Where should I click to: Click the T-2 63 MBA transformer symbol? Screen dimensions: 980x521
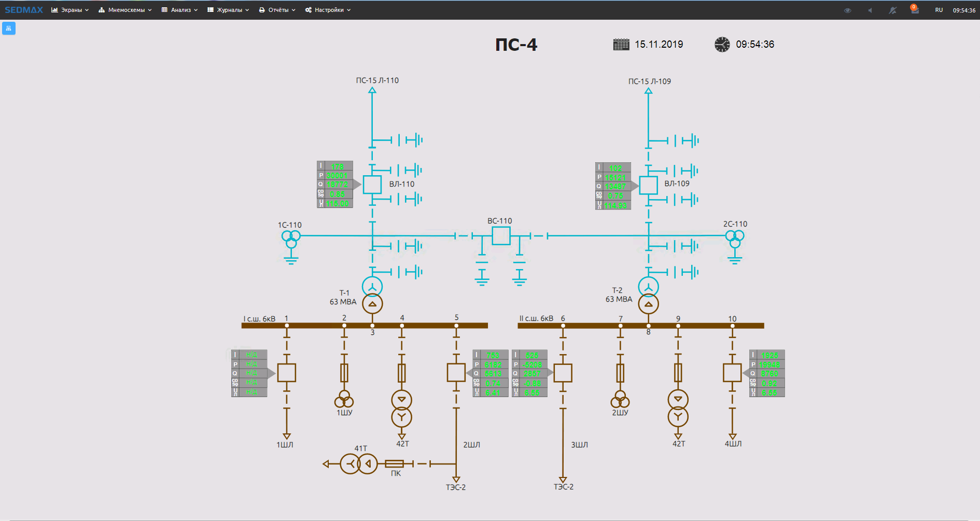(648, 295)
